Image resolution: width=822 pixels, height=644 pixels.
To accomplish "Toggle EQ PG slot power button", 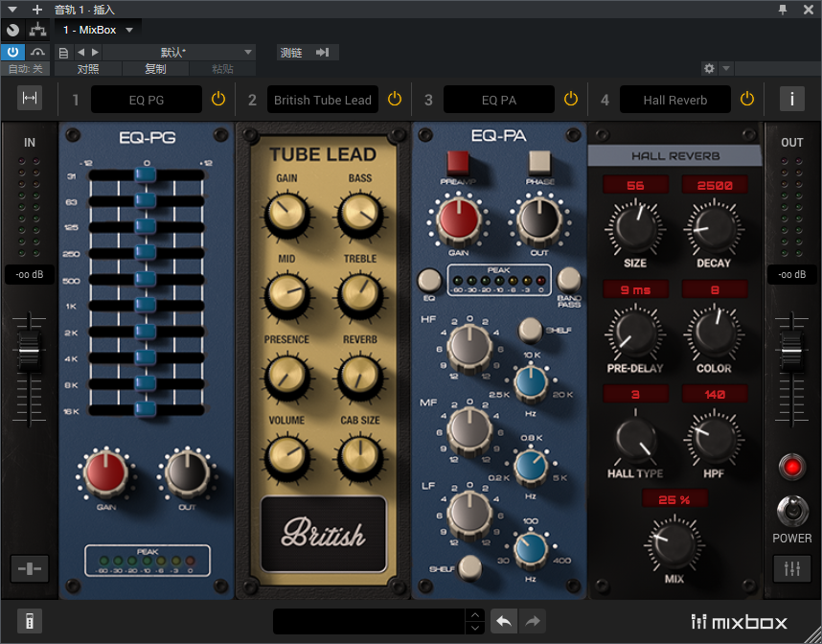I will tap(218, 100).
